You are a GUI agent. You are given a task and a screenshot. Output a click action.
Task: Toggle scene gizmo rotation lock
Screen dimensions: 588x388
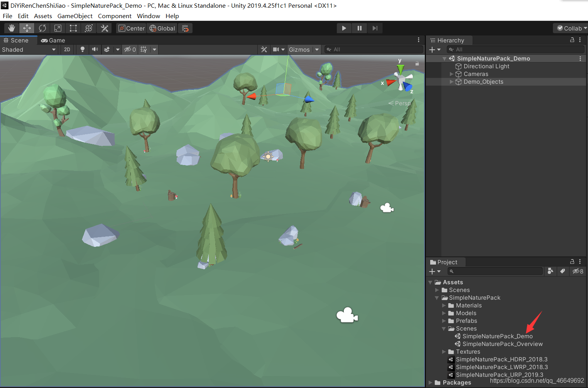(x=417, y=63)
